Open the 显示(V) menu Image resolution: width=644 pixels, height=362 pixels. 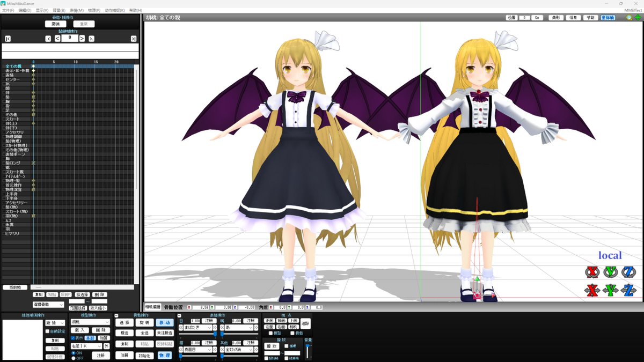pos(42,10)
